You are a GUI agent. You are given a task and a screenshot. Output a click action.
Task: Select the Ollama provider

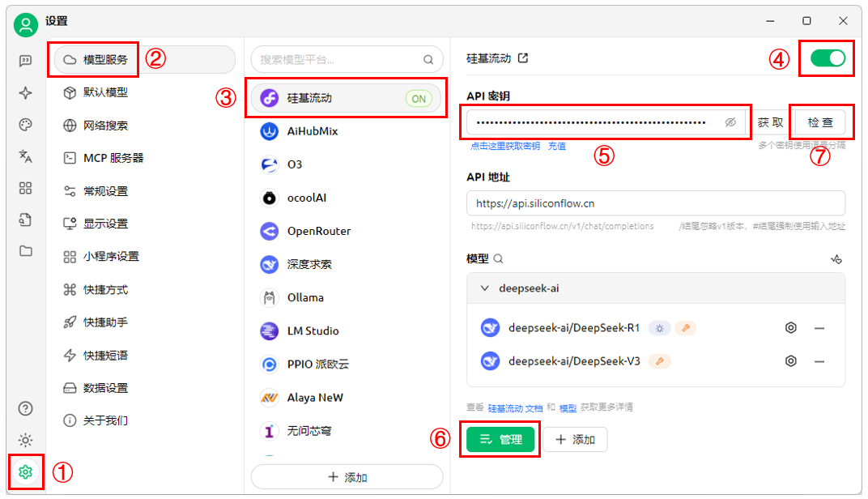pos(347,297)
